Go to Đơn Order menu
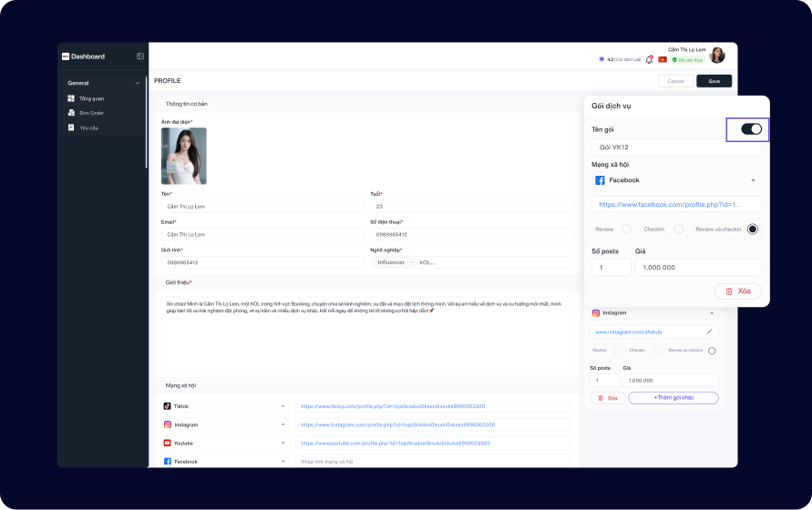This screenshot has height=510, width=812. 91,113
